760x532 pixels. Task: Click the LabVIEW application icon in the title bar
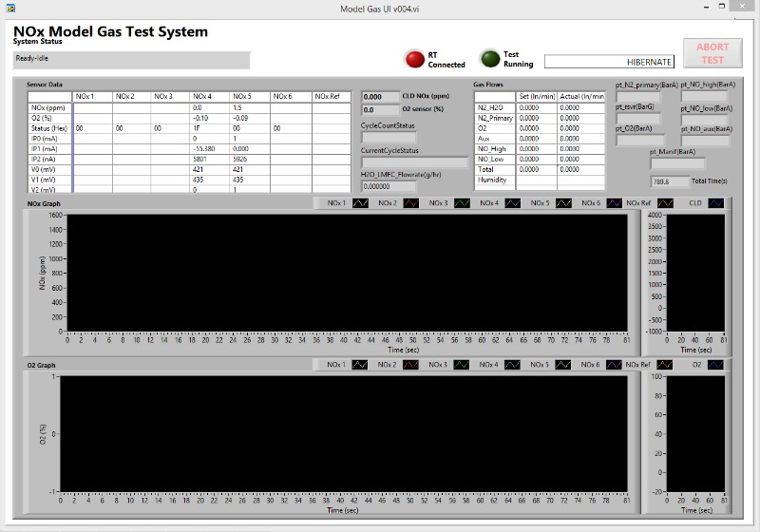tap(10, 9)
